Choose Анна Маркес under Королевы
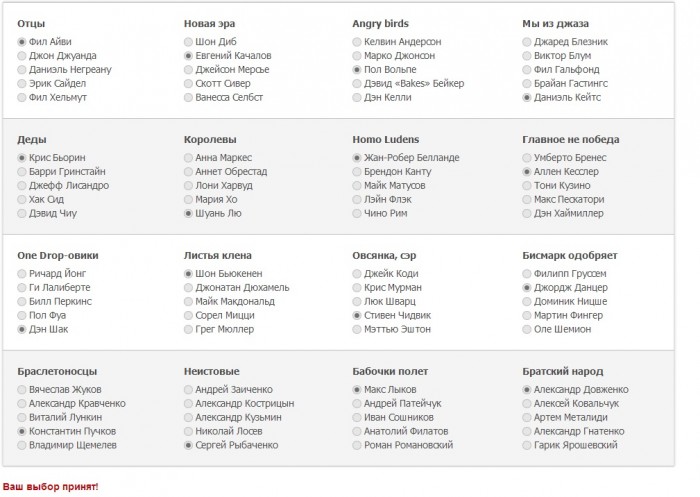This screenshot has height=497, width=700. coord(189,158)
